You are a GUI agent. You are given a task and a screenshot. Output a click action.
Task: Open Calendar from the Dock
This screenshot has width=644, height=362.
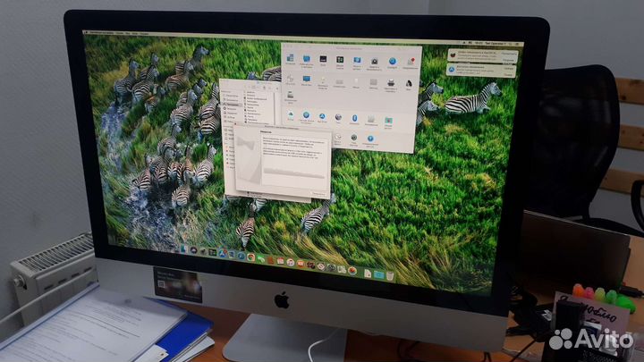pos(280,261)
